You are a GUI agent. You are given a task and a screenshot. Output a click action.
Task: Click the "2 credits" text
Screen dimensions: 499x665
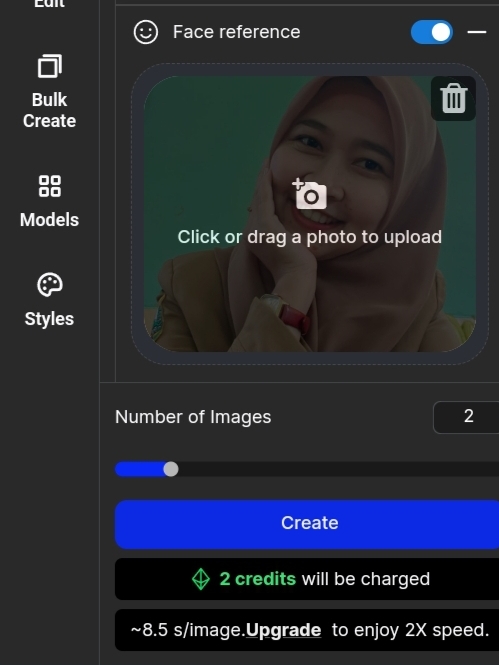click(x=257, y=579)
